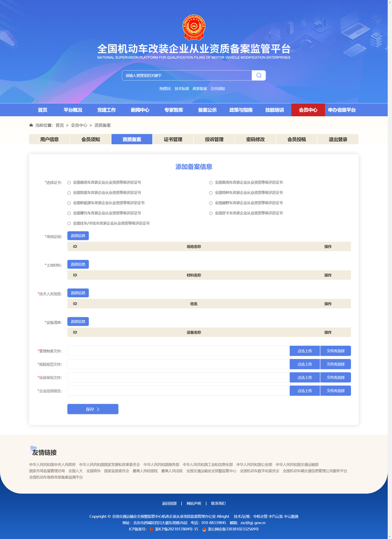Click the 改装备案 hot search term
Viewport: 392px width, 539px height.
click(x=199, y=89)
